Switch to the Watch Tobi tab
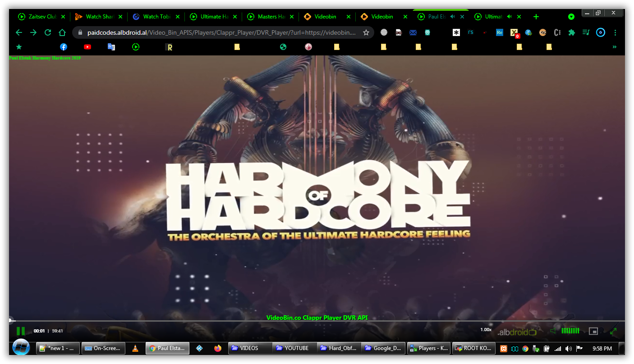 pyautogui.click(x=156, y=17)
